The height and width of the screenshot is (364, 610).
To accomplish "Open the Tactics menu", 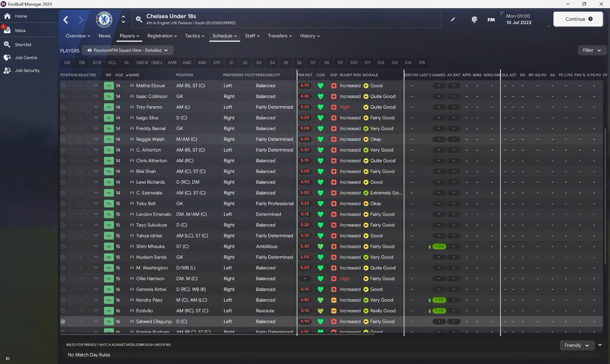I will tap(195, 36).
